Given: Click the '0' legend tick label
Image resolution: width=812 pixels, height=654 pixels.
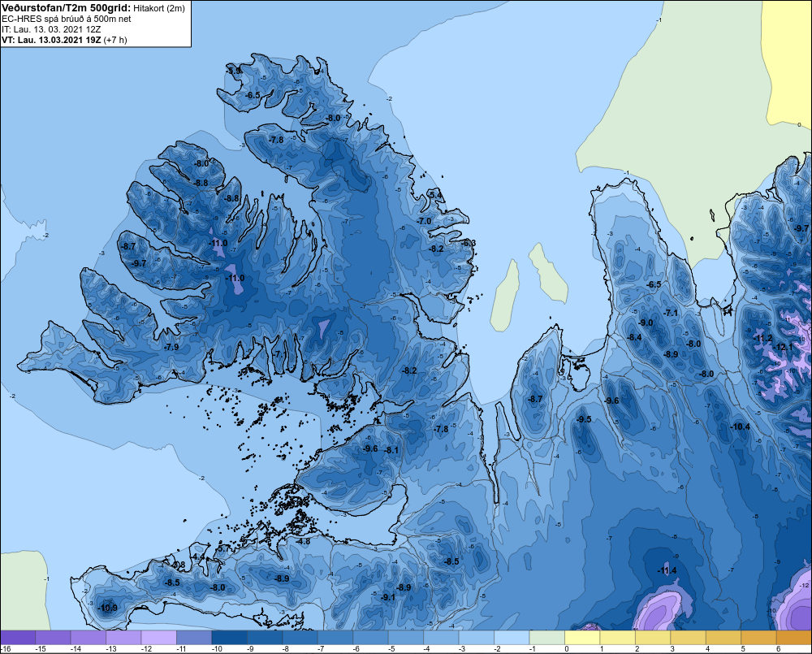Looking at the screenshot, I should click(x=567, y=649).
